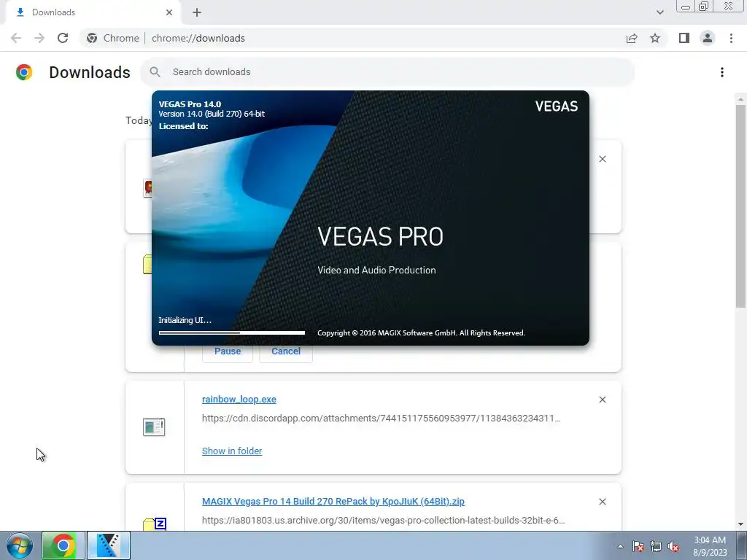Image resolution: width=747 pixels, height=560 pixels.
Task: Click the Downloads page vertical scrollbar
Action: tap(740, 206)
